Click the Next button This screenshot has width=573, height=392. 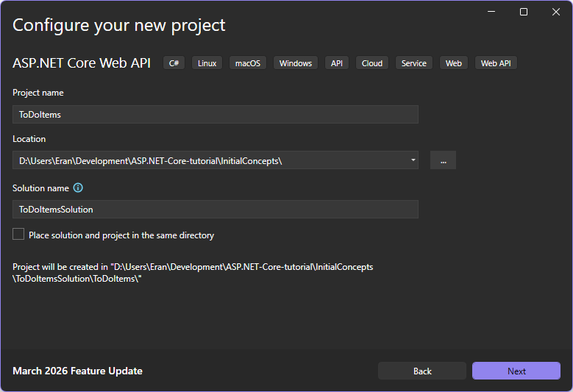tap(516, 371)
